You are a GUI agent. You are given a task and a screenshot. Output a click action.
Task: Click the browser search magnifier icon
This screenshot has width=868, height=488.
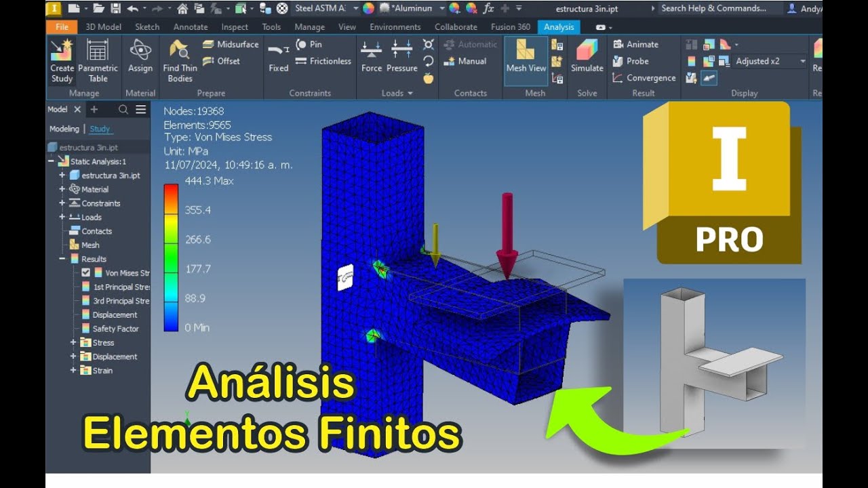[123, 109]
